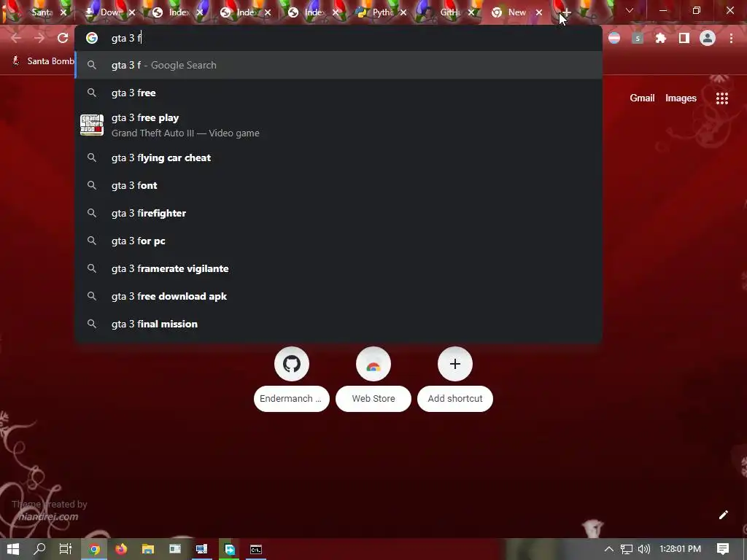Open the Images link
Image resolution: width=747 pixels, height=560 pixels.
click(681, 98)
